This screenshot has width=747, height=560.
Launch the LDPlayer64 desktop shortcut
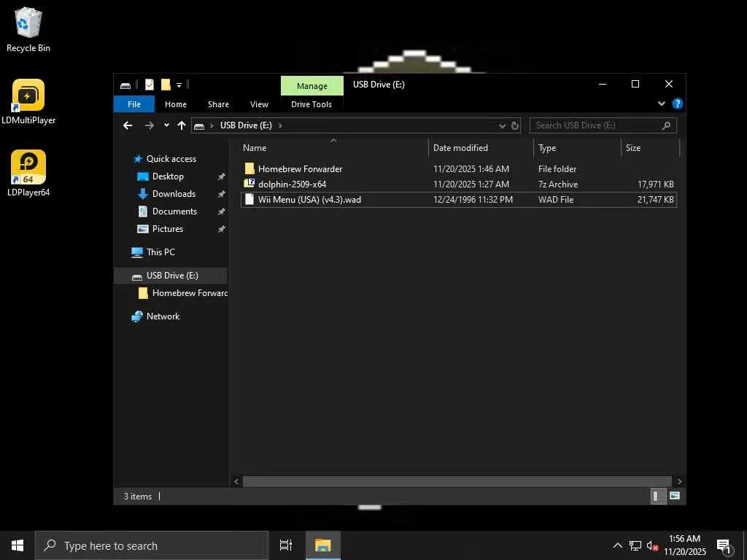[x=28, y=174]
